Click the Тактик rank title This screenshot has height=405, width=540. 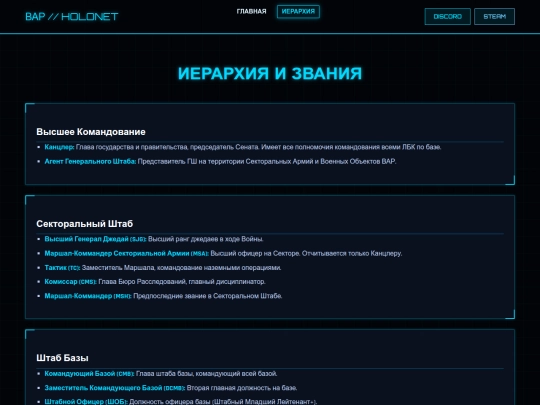62,268
